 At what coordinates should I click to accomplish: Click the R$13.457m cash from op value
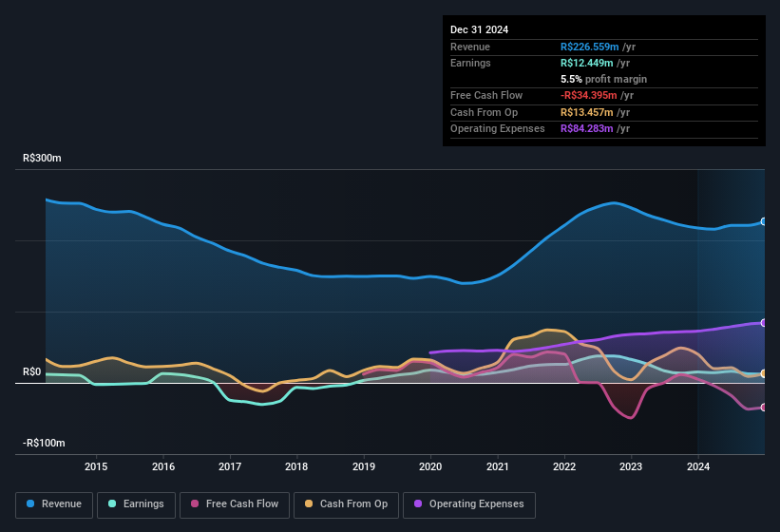(x=586, y=112)
